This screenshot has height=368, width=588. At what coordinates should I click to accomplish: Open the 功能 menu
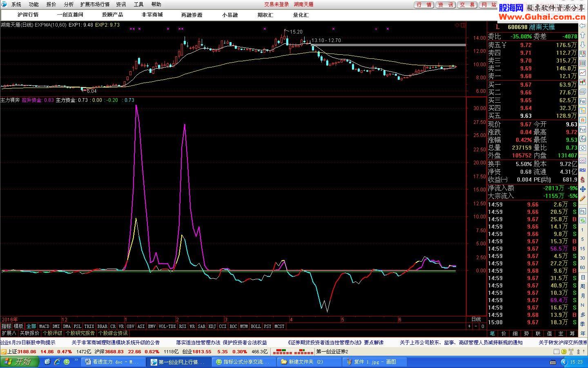click(34, 4)
